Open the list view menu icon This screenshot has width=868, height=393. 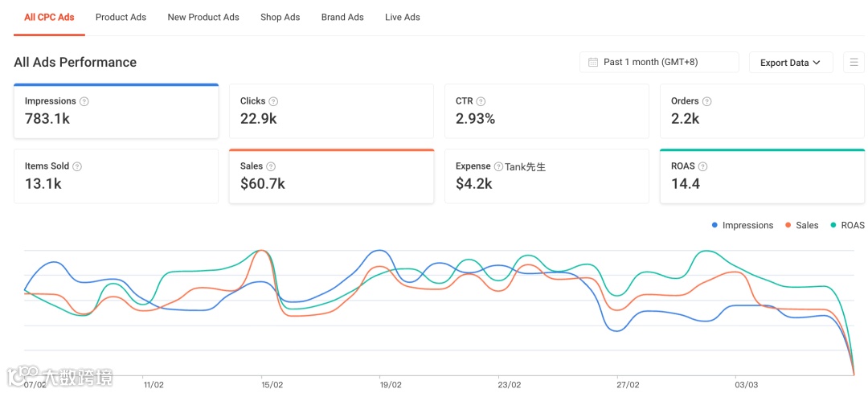(854, 63)
